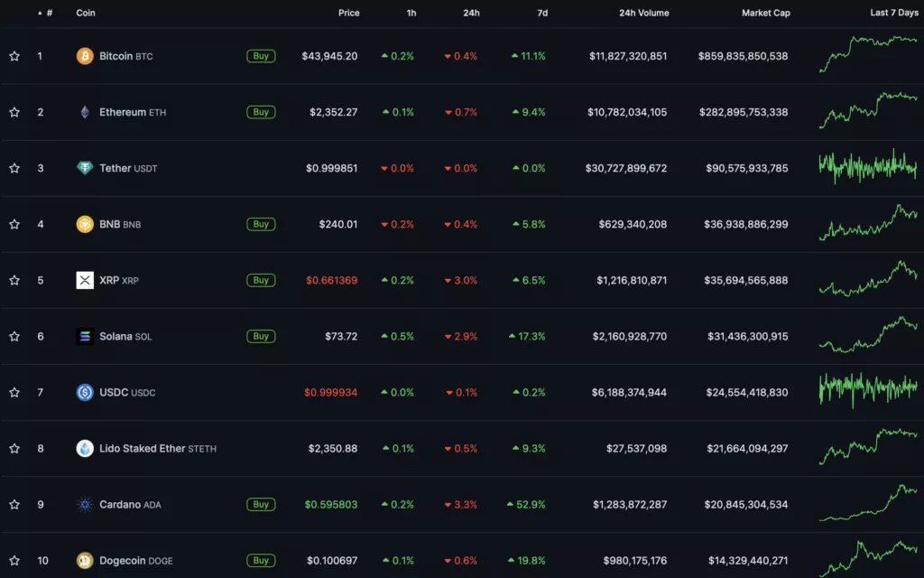Click Cardano's 7d change 52.9%

click(x=526, y=504)
